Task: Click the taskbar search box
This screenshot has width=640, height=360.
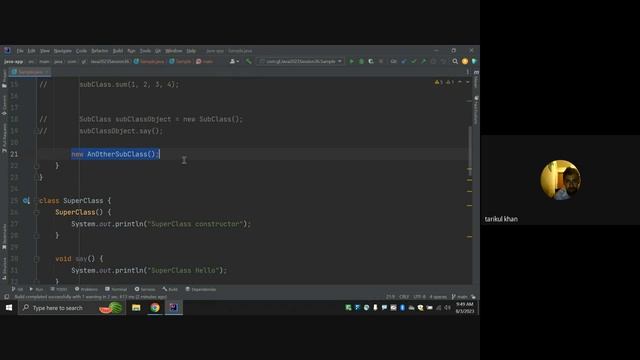Action: [72, 308]
